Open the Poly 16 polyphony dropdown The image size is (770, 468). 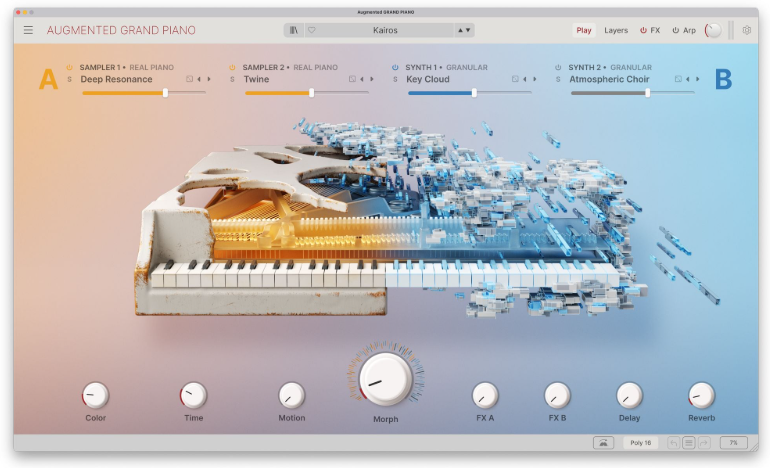tap(640, 442)
